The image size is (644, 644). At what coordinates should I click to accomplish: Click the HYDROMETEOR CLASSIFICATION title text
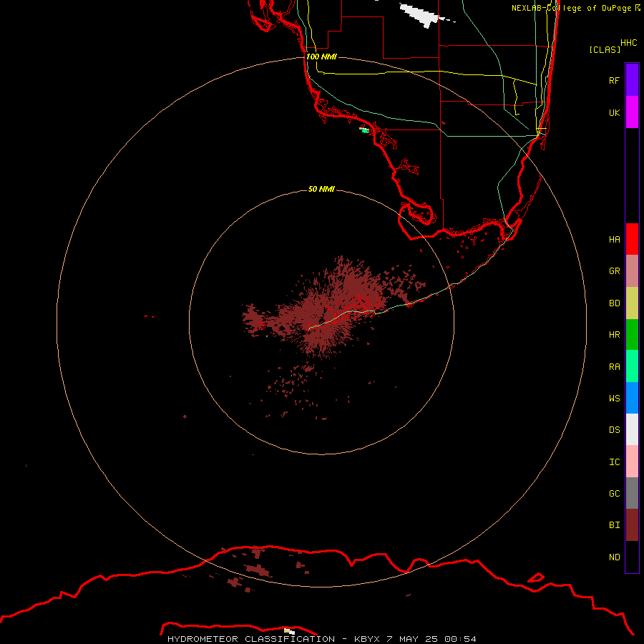coord(251,639)
